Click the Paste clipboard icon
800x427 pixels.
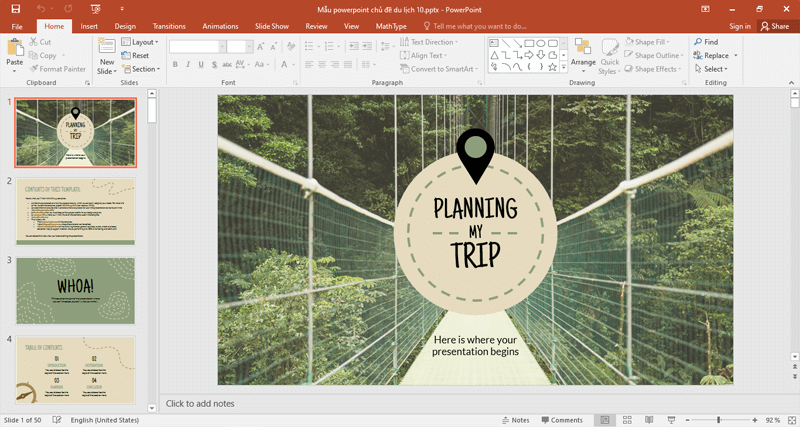pos(15,47)
